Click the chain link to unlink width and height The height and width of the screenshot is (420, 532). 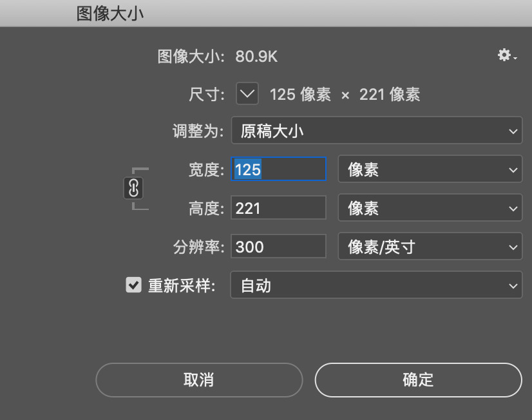click(x=134, y=188)
